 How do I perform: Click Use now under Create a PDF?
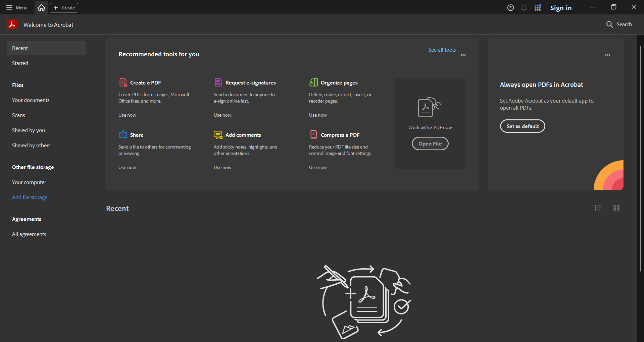127,115
